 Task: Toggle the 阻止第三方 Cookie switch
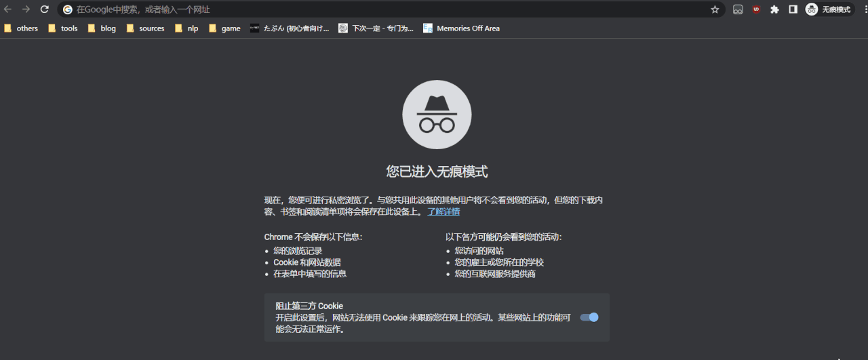pyautogui.click(x=589, y=317)
